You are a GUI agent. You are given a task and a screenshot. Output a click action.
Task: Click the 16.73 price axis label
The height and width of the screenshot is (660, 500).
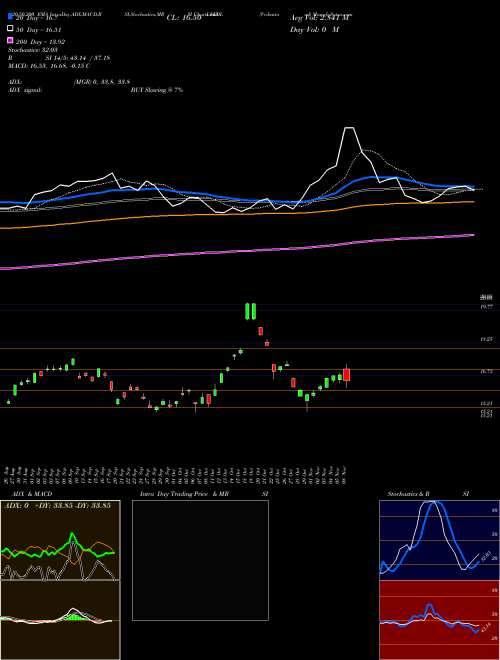click(x=486, y=371)
